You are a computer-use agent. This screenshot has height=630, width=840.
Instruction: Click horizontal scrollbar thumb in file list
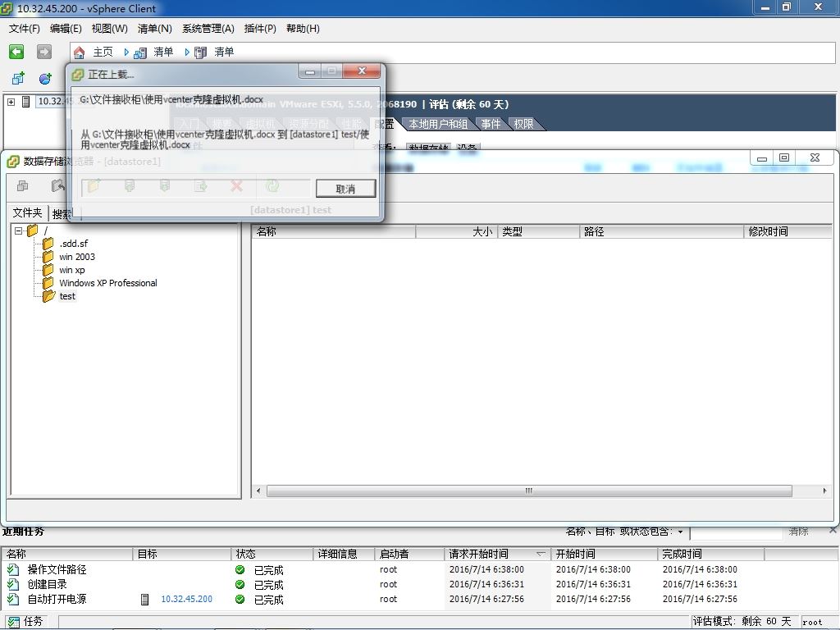point(529,491)
